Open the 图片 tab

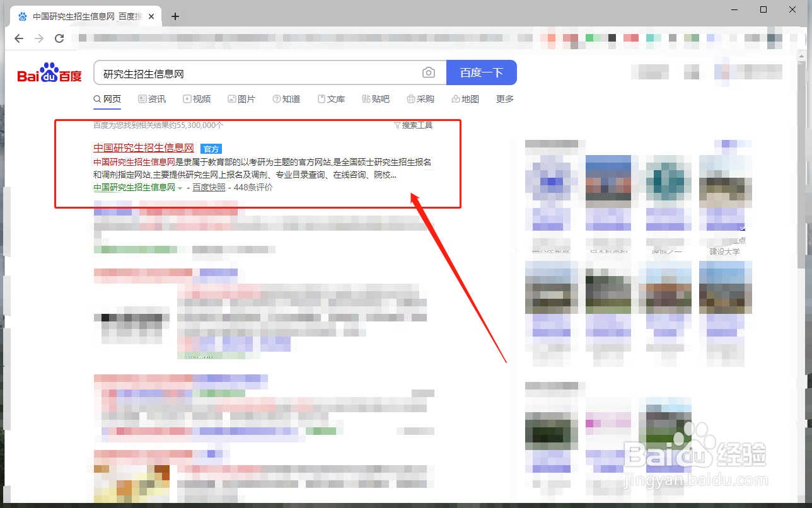(x=241, y=99)
